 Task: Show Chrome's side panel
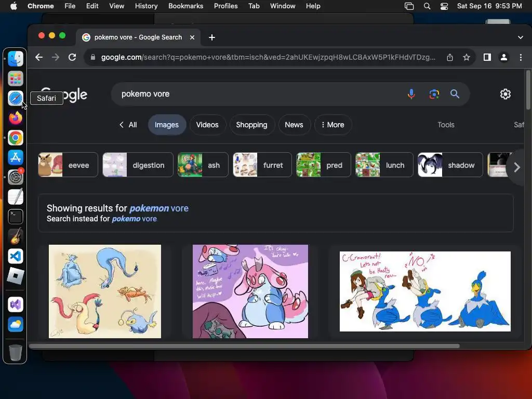pyautogui.click(x=487, y=57)
